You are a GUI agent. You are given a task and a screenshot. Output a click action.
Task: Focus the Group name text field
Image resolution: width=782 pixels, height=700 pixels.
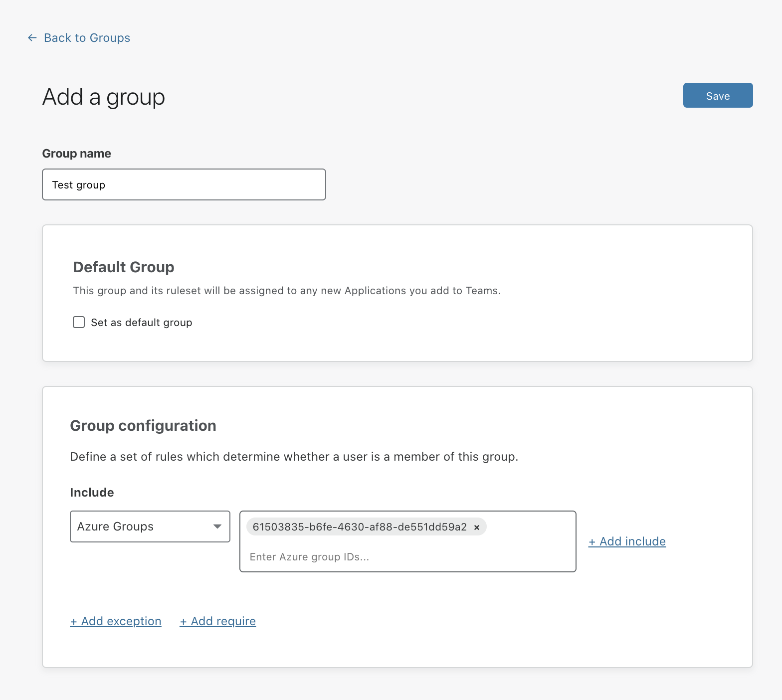pyautogui.click(x=184, y=185)
